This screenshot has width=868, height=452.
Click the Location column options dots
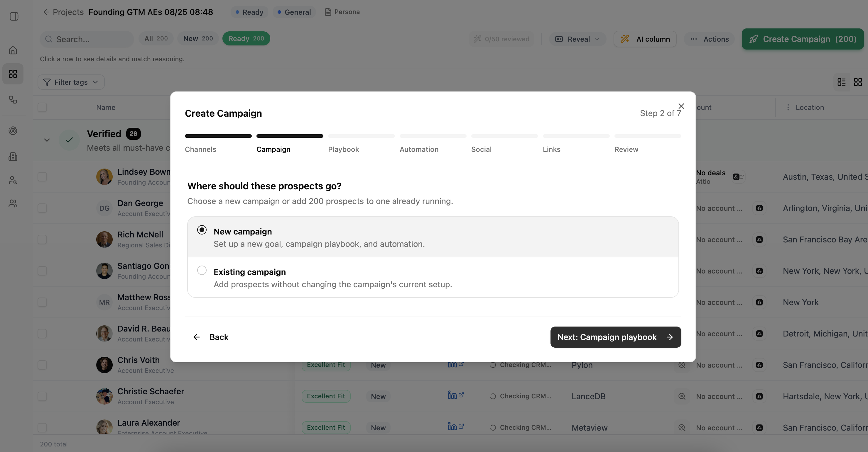tap(788, 107)
